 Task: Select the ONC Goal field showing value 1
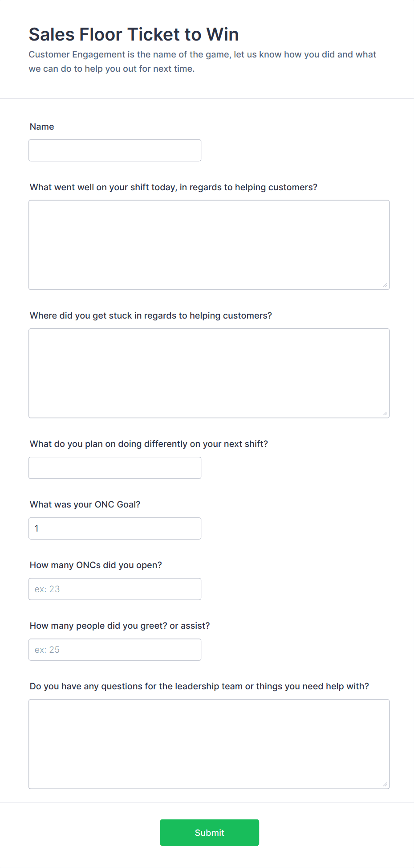(114, 528)
